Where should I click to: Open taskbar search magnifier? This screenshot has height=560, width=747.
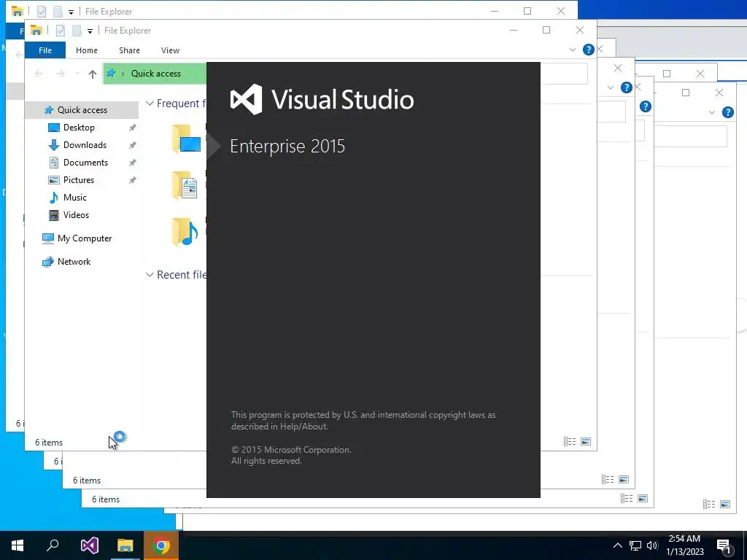click(53, 545)
